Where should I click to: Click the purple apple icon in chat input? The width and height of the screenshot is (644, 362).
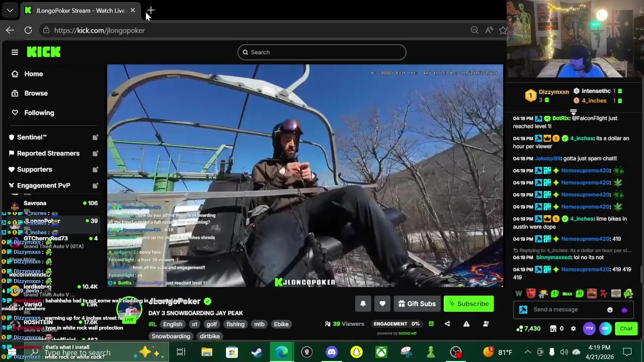click(624, 310)
